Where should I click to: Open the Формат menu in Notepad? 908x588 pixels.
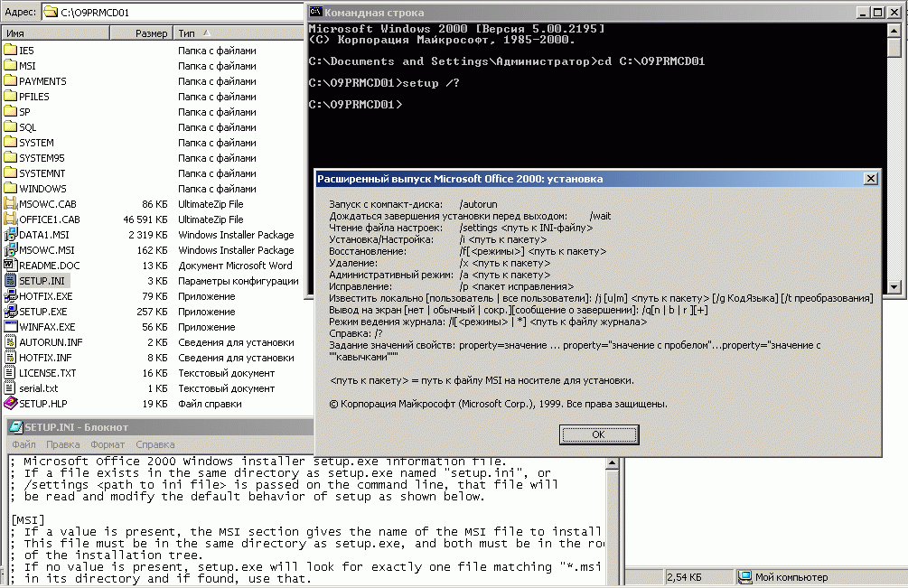pos(108,444)
